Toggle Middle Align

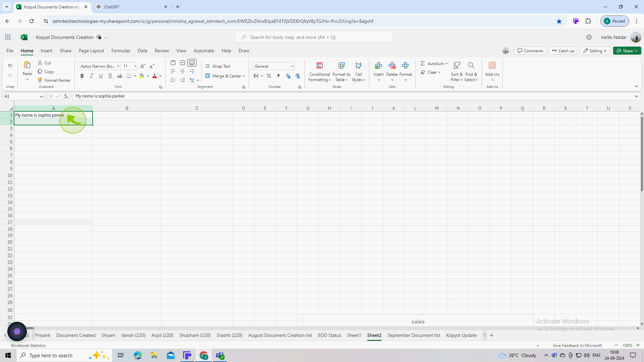[x=182, y=63]
